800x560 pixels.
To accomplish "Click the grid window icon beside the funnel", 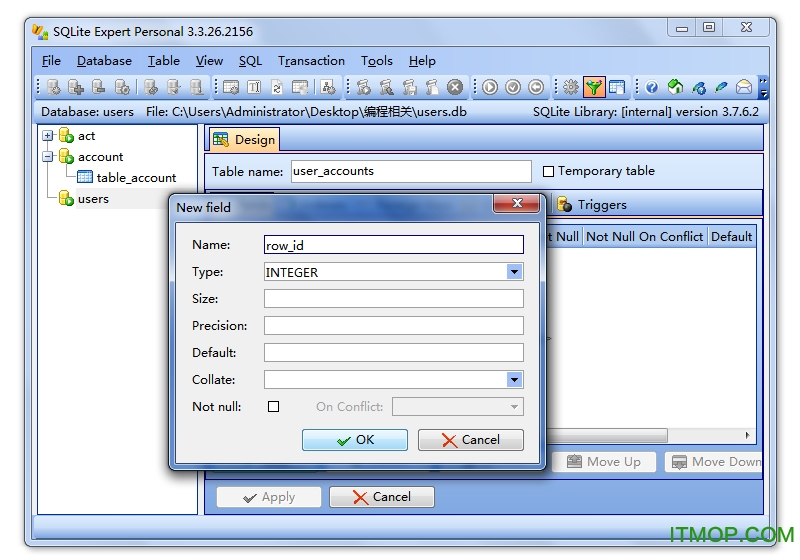I will [x=617, y=87].
